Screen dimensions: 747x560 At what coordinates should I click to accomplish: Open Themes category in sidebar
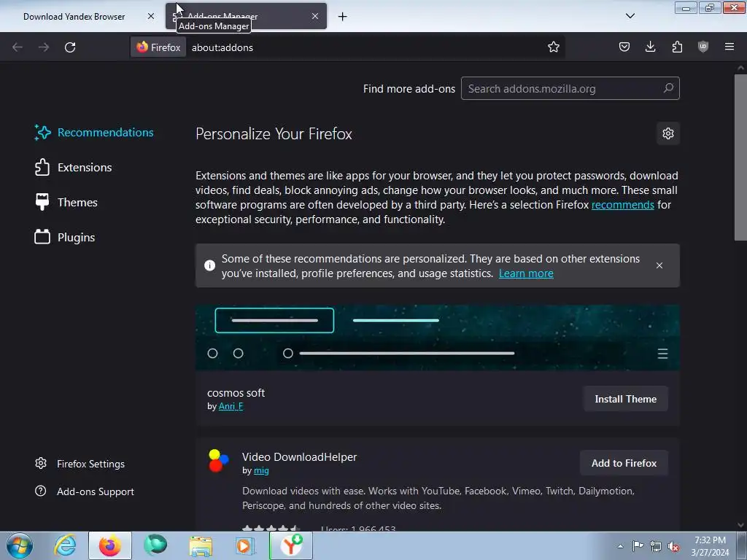pos(66,203)
